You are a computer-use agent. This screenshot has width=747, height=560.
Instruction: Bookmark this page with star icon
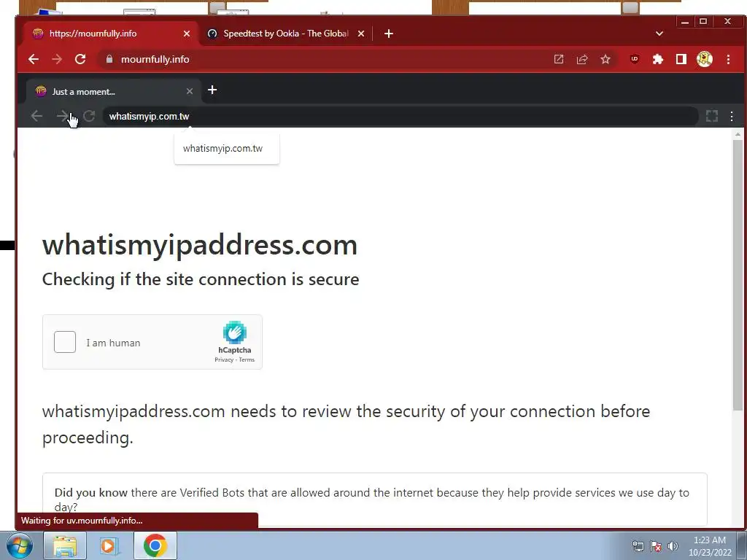click(605, 59)
